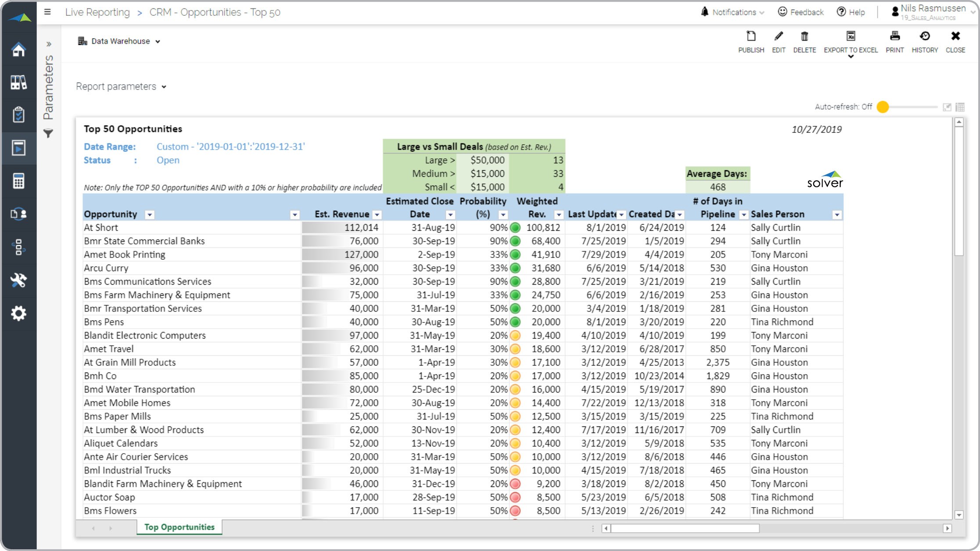Open the Data Warehouse dropdown
The width and height of the screenshot is (980, 551).
coord(119,41)
